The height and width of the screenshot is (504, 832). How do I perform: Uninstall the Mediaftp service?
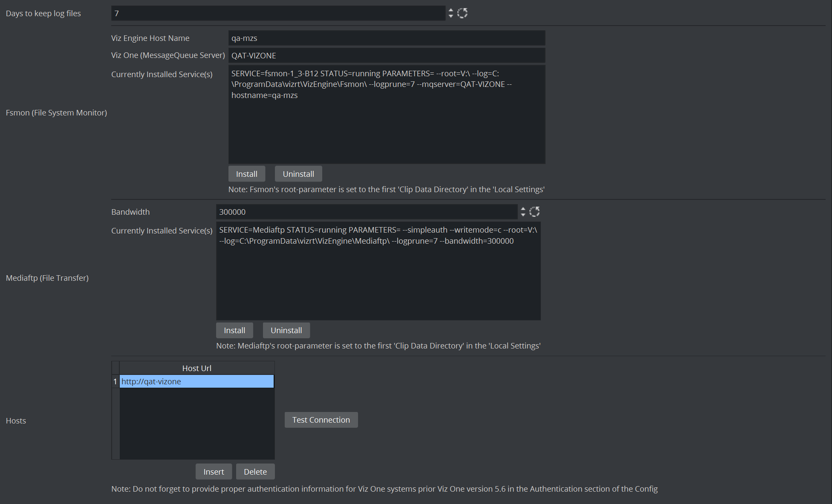pyautogui.click(x=286, y=330)
